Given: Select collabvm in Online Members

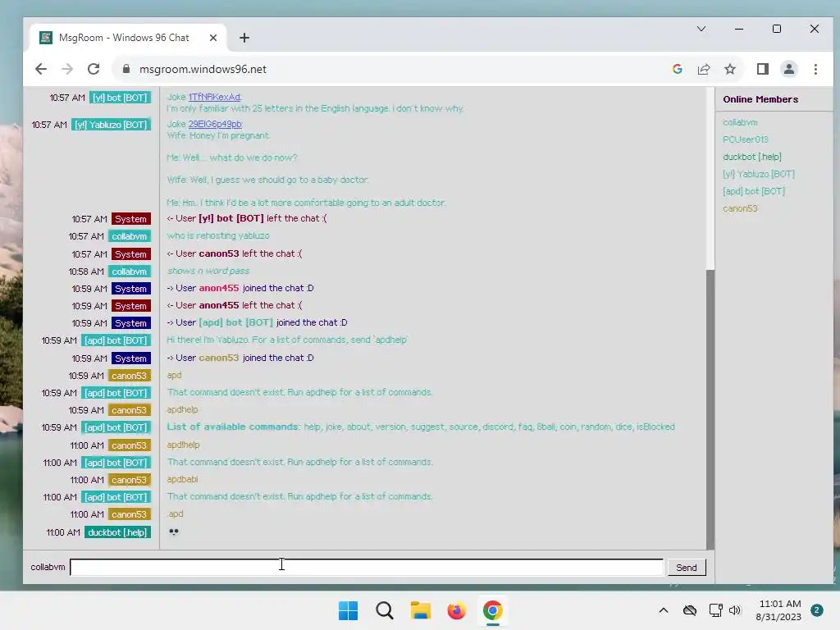Looking at the screenshot, I should tap(740, 122).
